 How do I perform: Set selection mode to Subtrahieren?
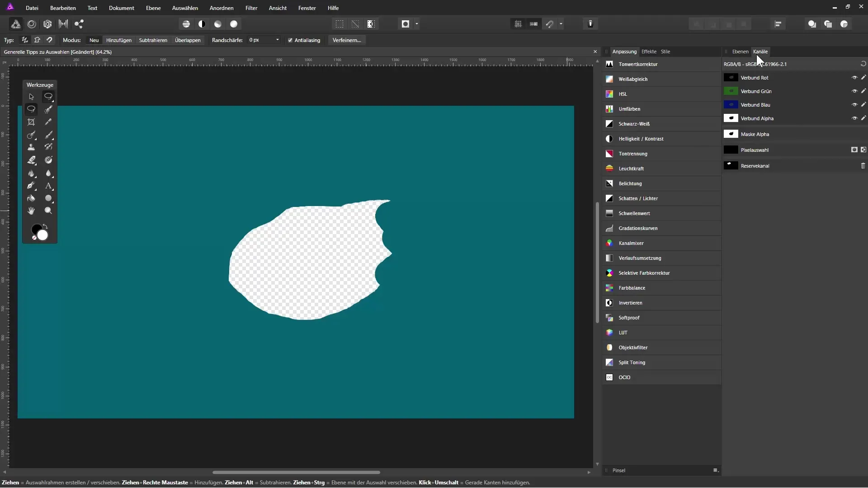(x=153, y=40)
